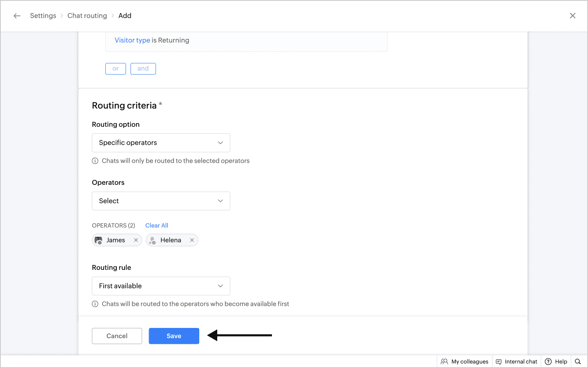Screen dimensions: 588x368
Task: Click the 'OPERATORS (2)' count label
Action: click(x=114, y=225)
